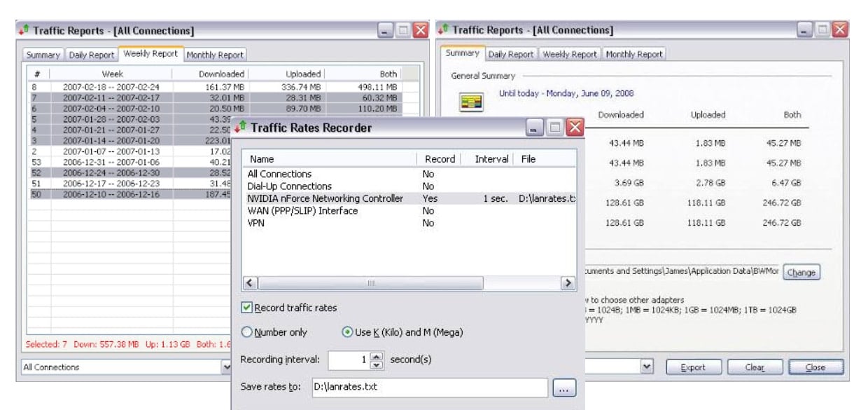Viewport: 868px width, 410px height.
Task: Sort by Week column in weekly report
Action: [112, 74]
